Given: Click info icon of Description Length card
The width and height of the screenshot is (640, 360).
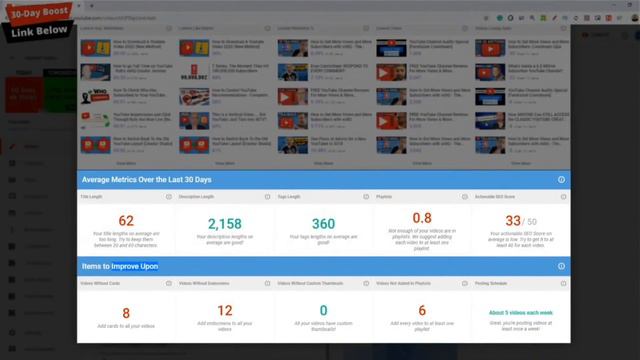Looking at the screenshot, I should click(x=267, y=197).
